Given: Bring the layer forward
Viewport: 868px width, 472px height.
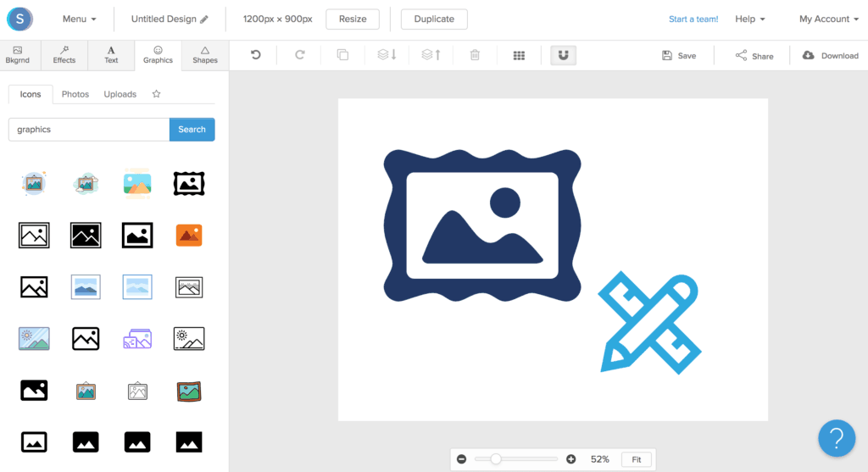Looking at the screenshot, I should (x=431, y=55).
